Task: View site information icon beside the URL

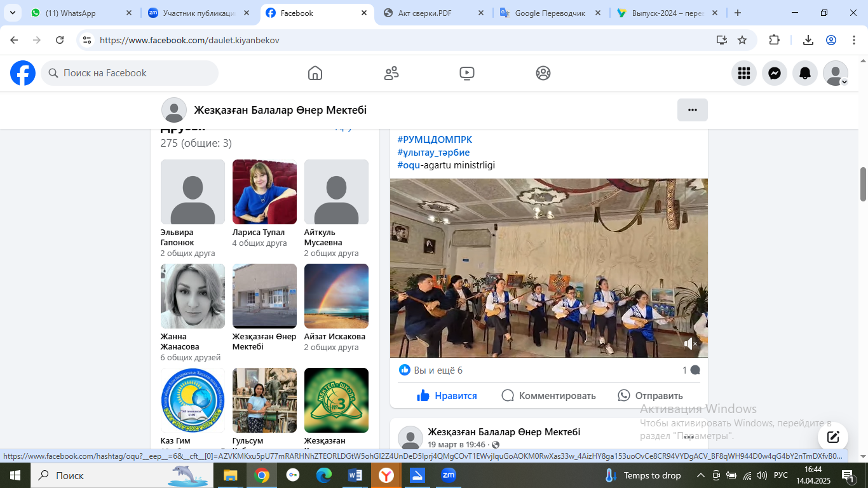Action: [87, 40]
